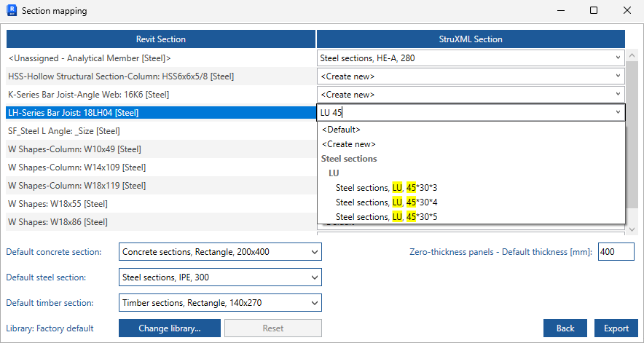644x343 pixels.
Task: Open the Default concrete section dropdown
Action: click(220, 252)
